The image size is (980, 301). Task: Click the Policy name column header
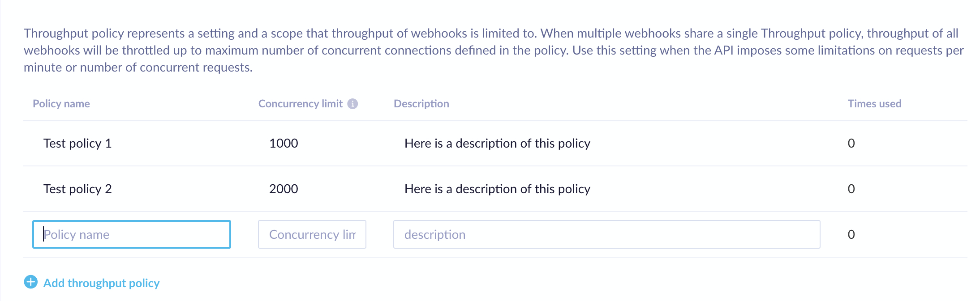61,104
